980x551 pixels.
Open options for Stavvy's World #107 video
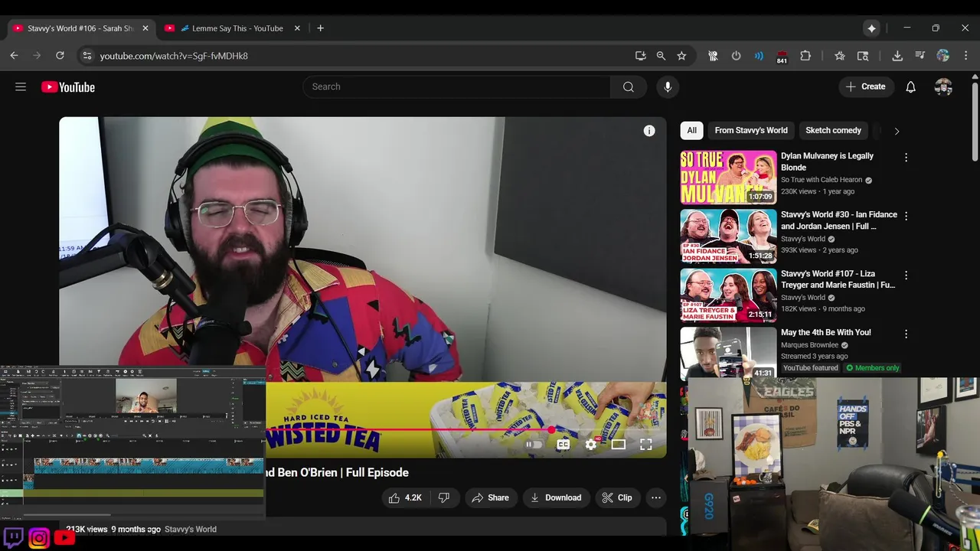coord(906,275)
